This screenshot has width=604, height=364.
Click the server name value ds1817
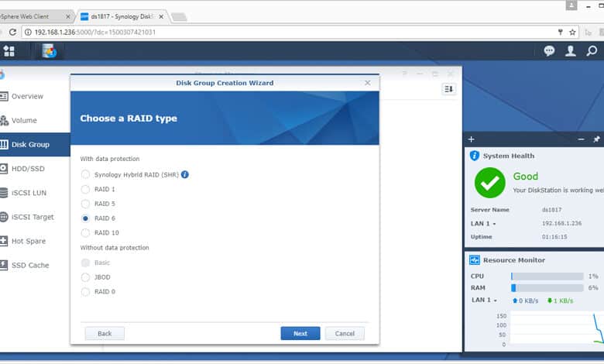551,210
